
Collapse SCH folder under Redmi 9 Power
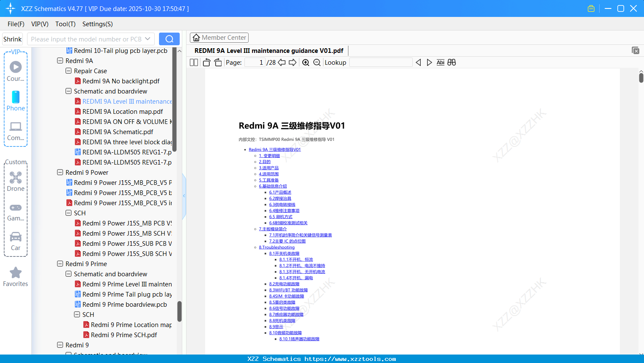69,213
